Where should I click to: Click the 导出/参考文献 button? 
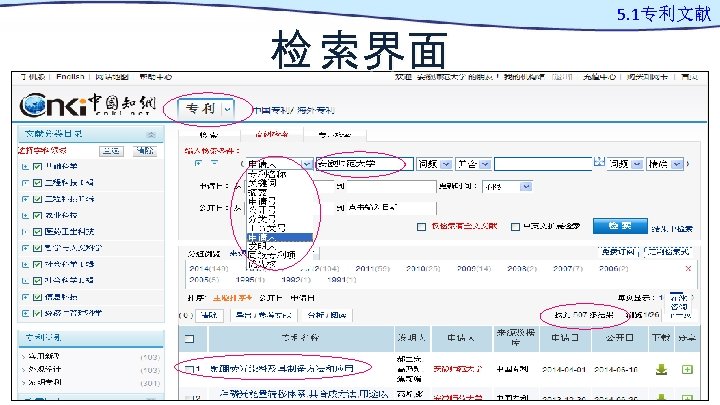coord(264,315)
